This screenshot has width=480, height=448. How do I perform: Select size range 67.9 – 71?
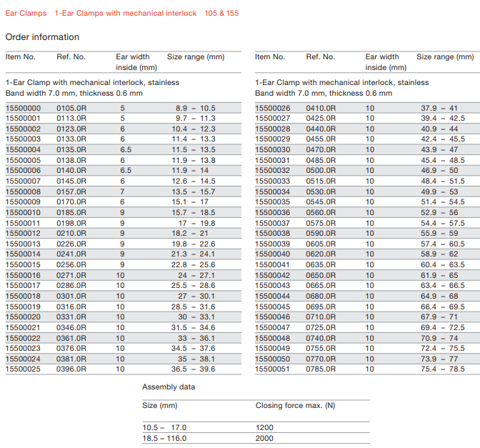pos(439,317)
